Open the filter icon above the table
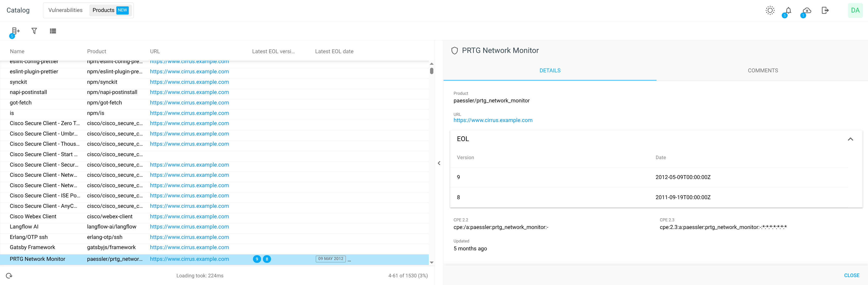Screen dimensions: 868x285 click(x=34, y=31)
